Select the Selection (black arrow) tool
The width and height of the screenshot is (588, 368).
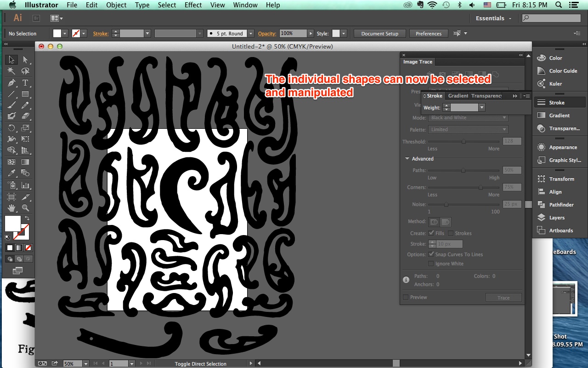(11, 60)
